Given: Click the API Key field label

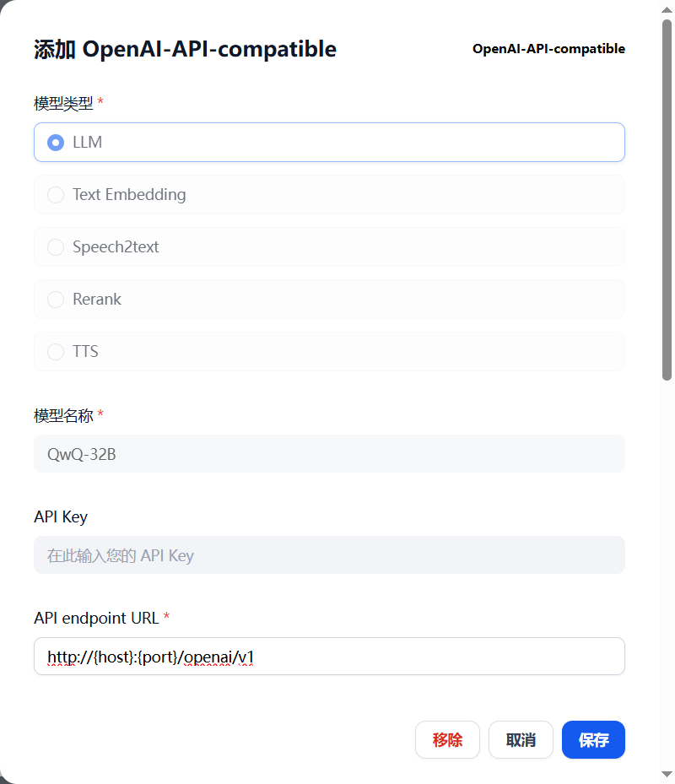Looking at the screenshot, I should 61,516.
